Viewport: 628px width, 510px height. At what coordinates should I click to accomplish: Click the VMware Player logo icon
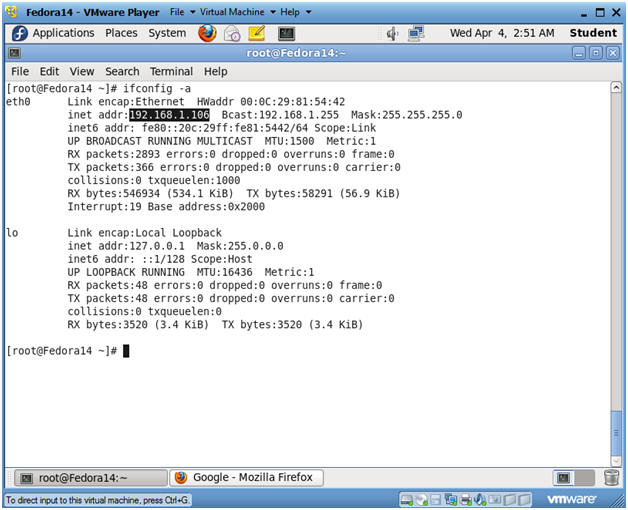[11, 12]
